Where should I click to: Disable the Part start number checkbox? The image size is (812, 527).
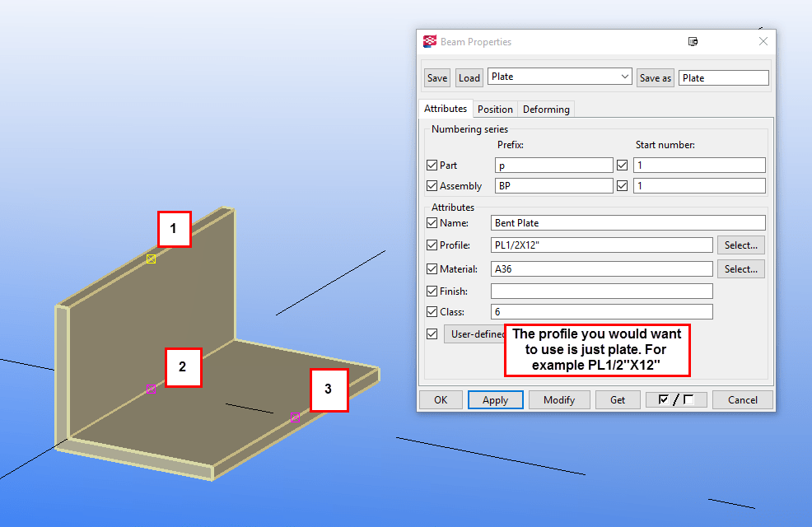coord(622,165)
